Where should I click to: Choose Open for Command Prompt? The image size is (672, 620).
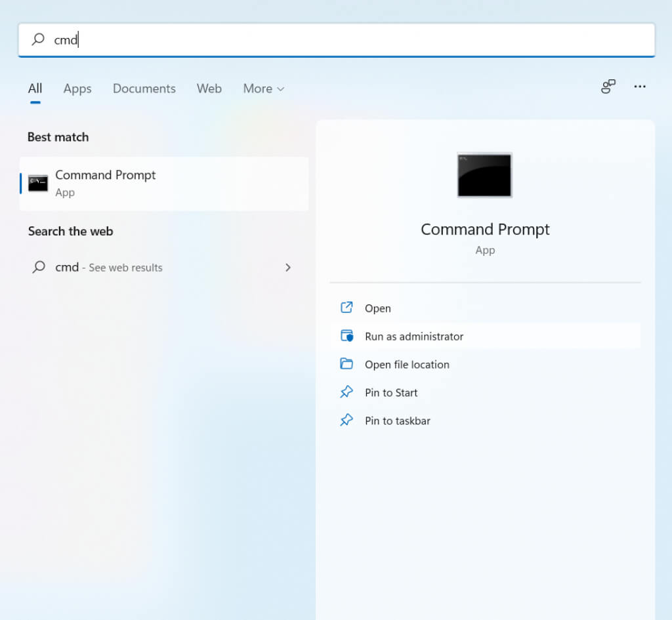(485, 308)
